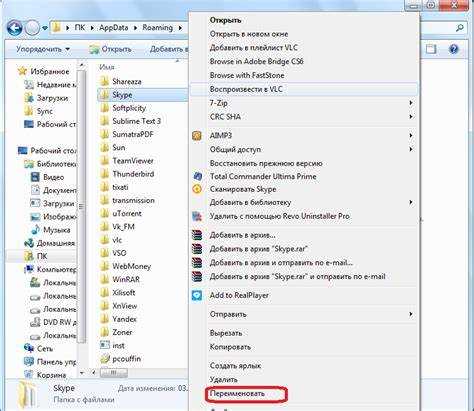Click the Сканировать Skype antivirus icon
This screenshot has width=474, height=411.
197,189
